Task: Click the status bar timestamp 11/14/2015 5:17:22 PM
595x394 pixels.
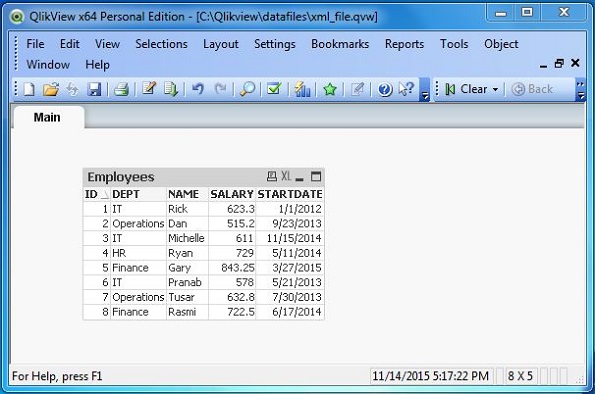Action: (x=430, y=376)
